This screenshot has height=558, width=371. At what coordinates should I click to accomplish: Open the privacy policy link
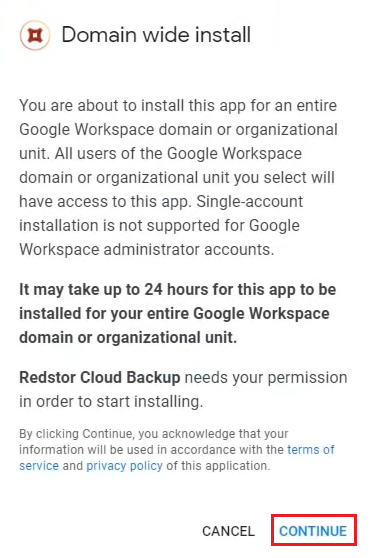[124, 465]
